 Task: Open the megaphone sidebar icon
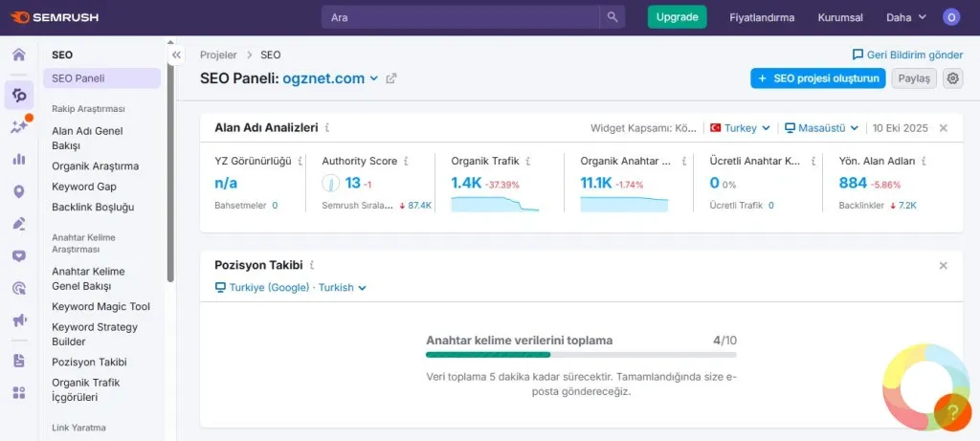pos(19,321)
